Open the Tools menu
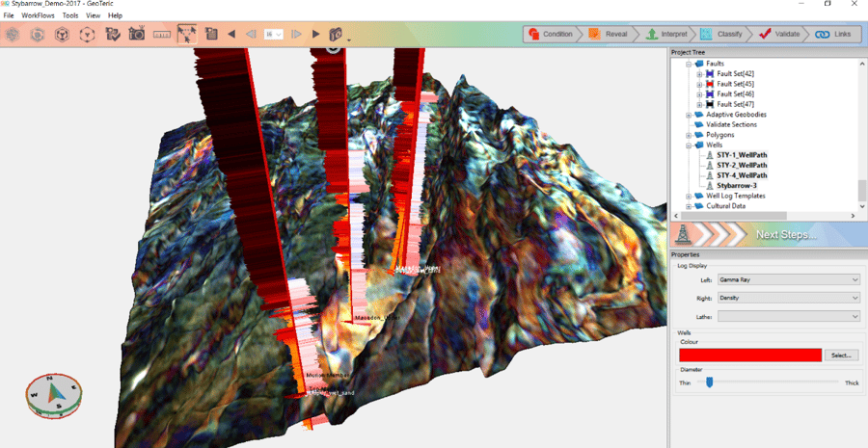Image resolution: width=868 pixels, height=448 pixels. click(70, 16)
